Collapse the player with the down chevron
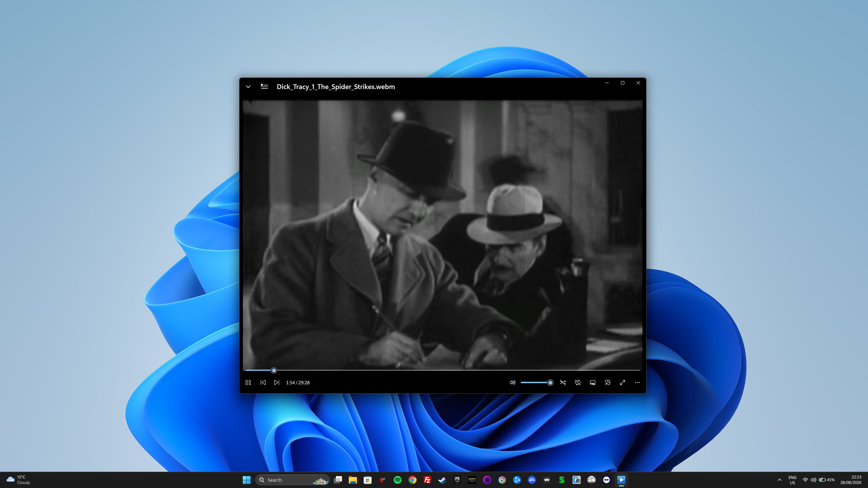The height and width of the screenshot is (488, 868). click(x=248, y=87)
